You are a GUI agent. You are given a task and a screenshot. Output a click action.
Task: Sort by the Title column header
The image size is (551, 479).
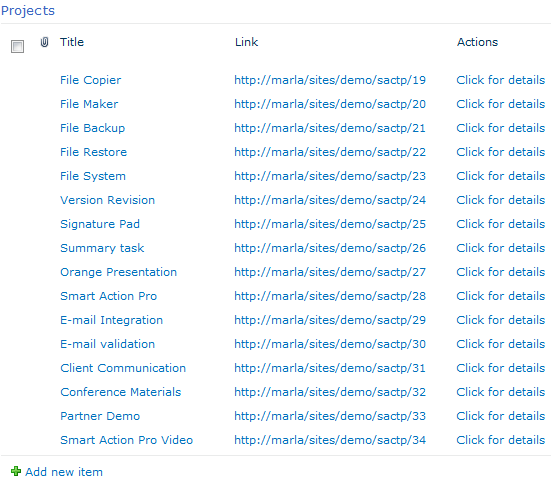tap(72, 42)
